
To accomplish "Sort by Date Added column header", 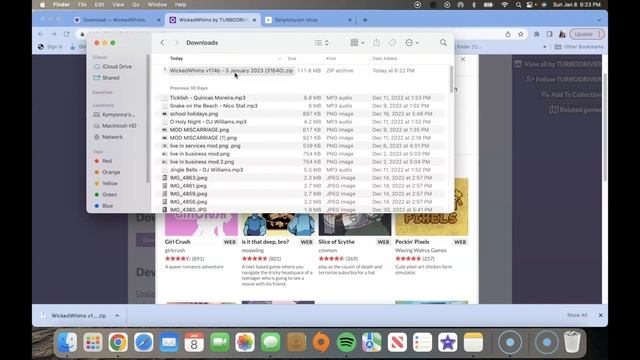I will tap(384, 58).
